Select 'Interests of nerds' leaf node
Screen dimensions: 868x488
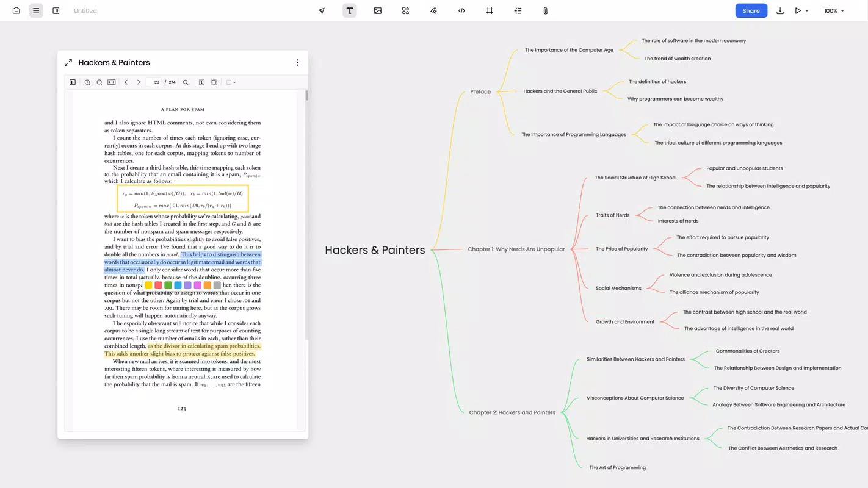tap(678, 221)
